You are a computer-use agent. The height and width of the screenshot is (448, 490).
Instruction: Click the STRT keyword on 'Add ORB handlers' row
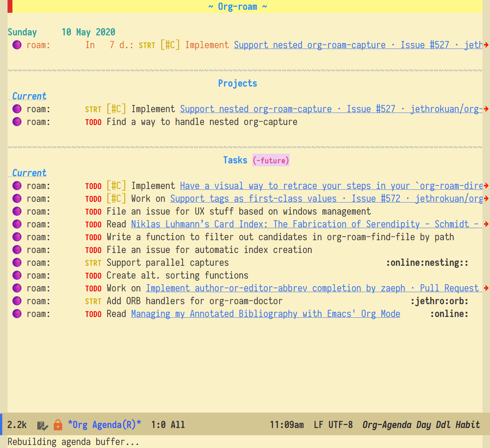(93, 302)
